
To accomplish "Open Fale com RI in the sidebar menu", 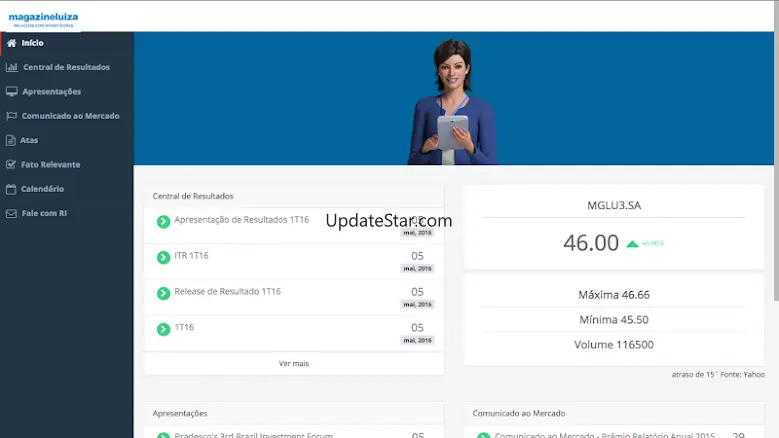I will (x=44, y=213).
